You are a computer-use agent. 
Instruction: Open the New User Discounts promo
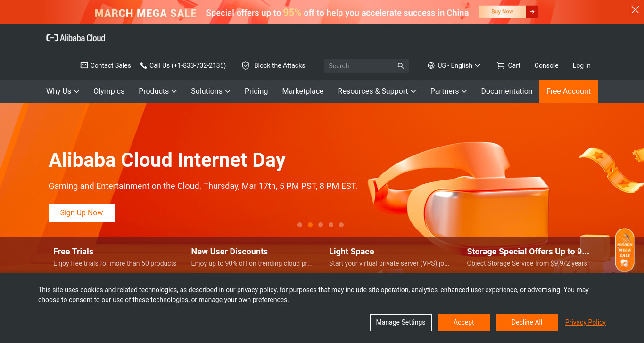point(252,257)
